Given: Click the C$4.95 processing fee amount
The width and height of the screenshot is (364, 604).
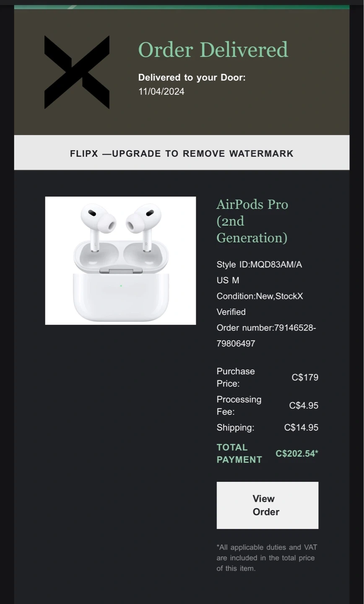Looking at the screenshot, I should pyautogui.click(x=304, y=406).
